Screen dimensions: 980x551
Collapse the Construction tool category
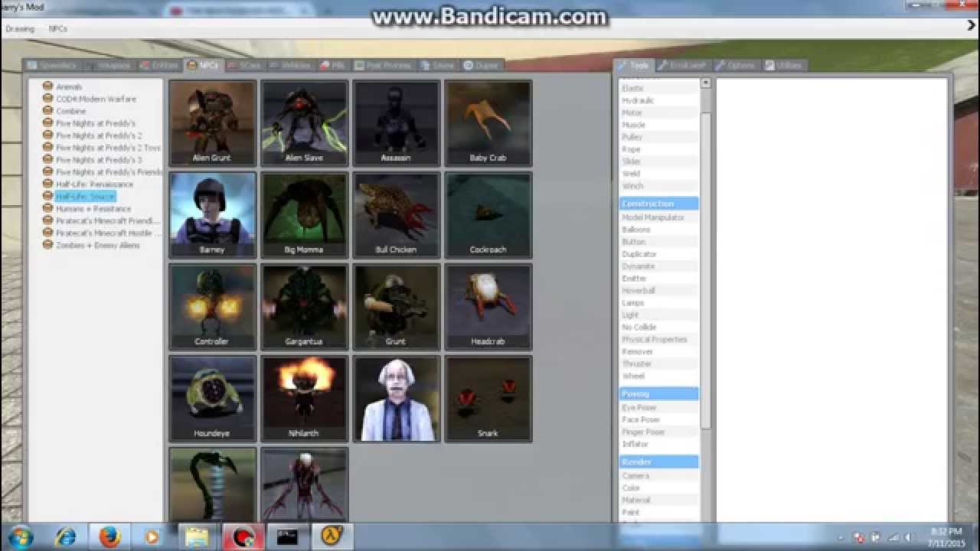(x=658, y=204)
